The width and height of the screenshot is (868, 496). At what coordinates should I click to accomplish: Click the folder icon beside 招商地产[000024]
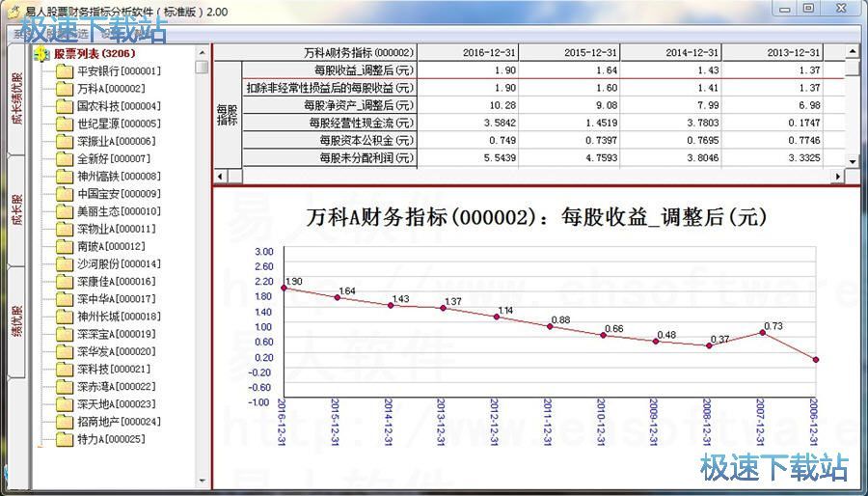(x=65, y=422)
